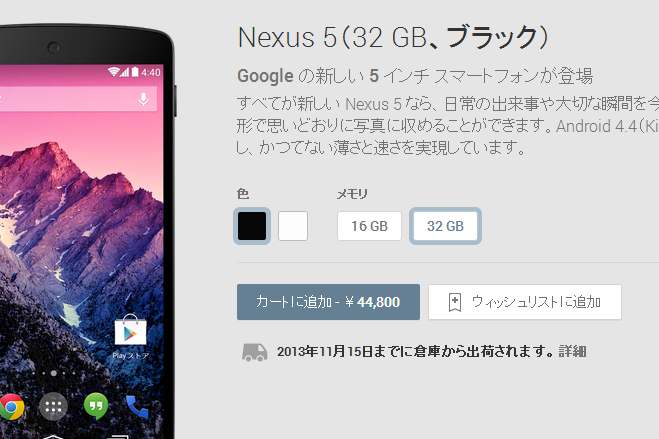Click the add to cart ¥44,800 button

pyautogui.click(x=328, y=302)
